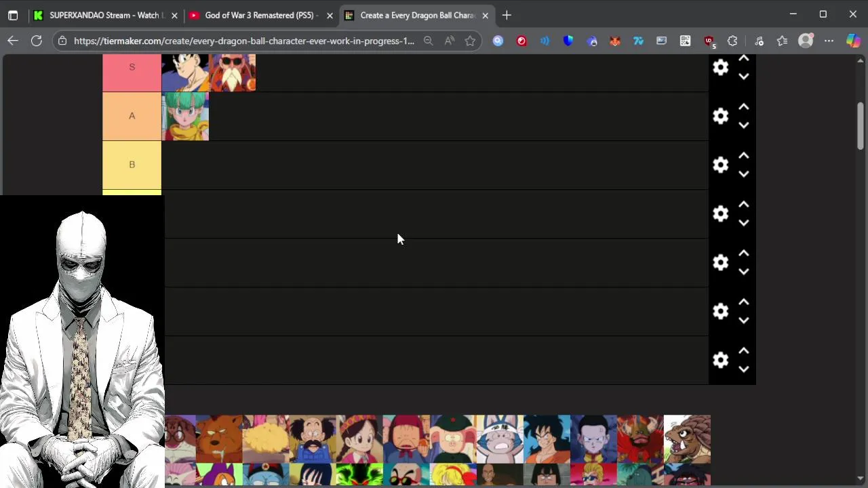Move the row below B up

(x=744, y=205)
